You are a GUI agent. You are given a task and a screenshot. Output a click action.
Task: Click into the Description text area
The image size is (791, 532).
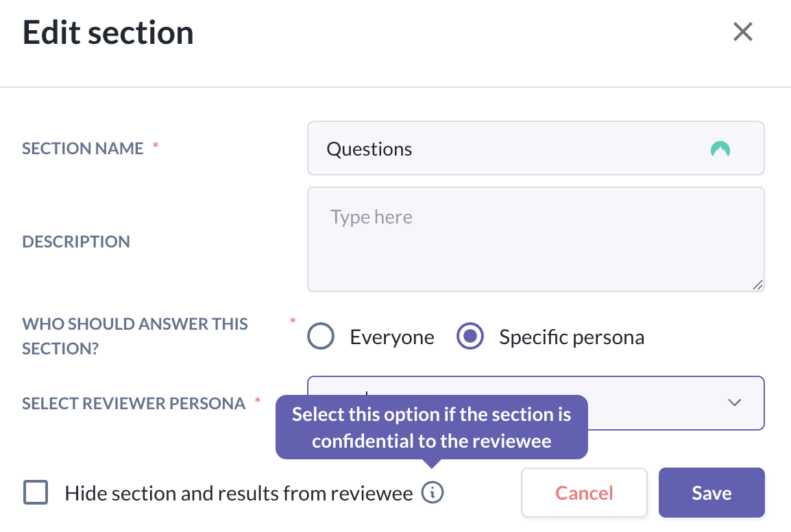tap(535, 240)
